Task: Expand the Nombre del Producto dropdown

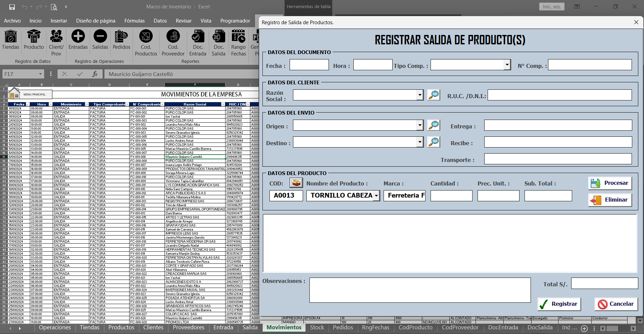Action: (377, 196)
